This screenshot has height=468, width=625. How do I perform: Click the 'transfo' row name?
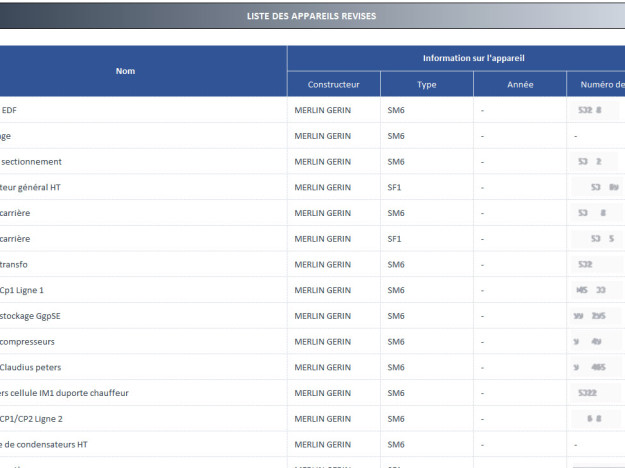[x=16, y=264]
